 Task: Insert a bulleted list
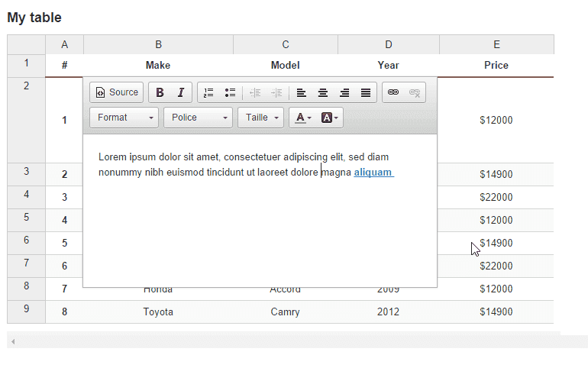pos(230,92)
